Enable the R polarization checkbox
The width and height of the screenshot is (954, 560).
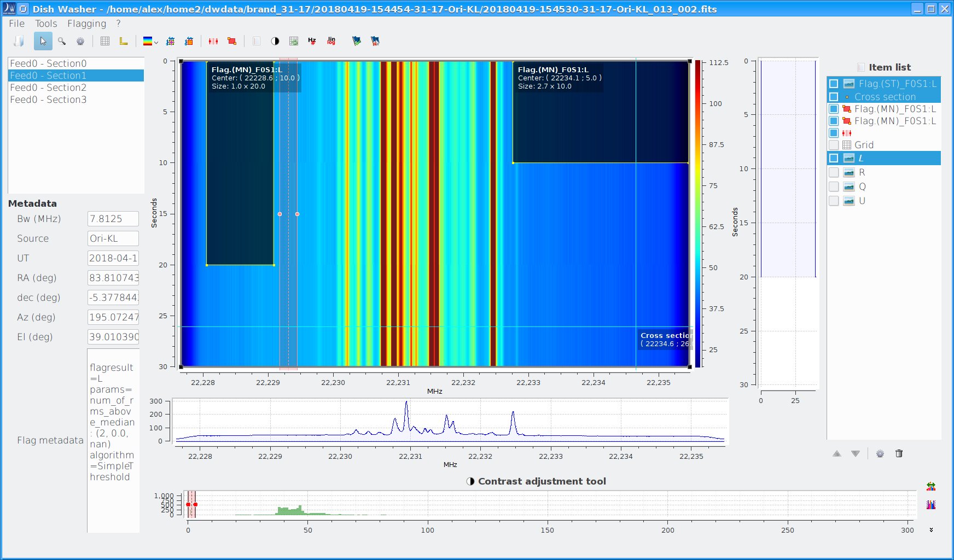pos(834,172)
